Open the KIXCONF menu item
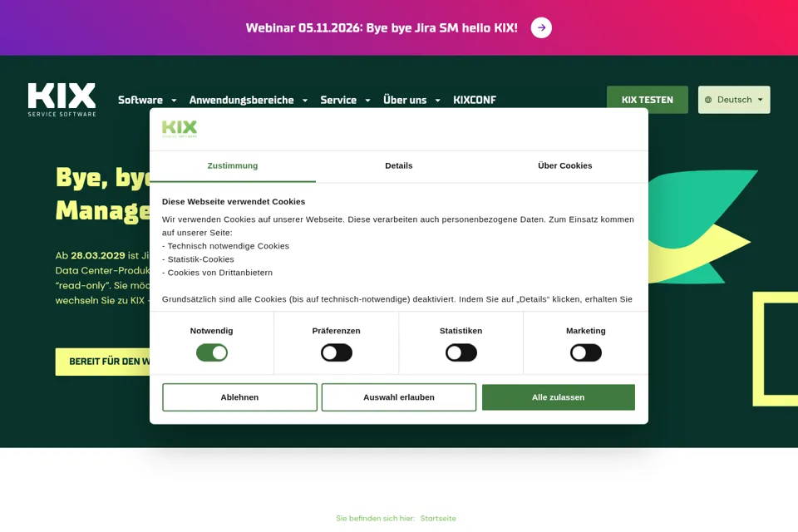Viewport: 798px width, 532px height. [x=475, y=100]
